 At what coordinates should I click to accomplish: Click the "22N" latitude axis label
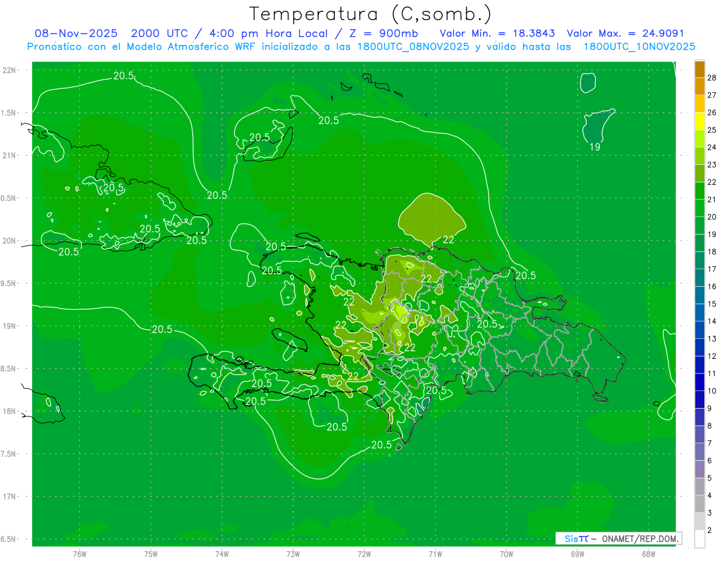pos(9,70)
